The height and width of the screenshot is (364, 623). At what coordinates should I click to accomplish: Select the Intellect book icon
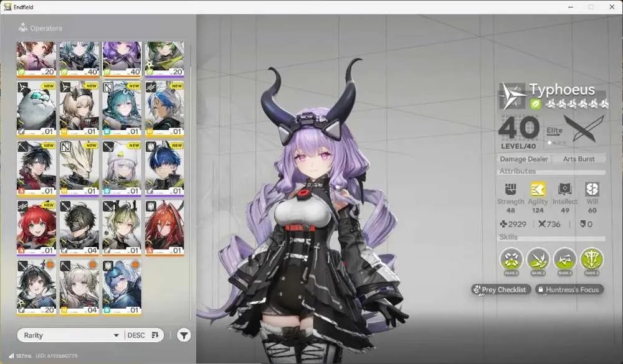564,189
